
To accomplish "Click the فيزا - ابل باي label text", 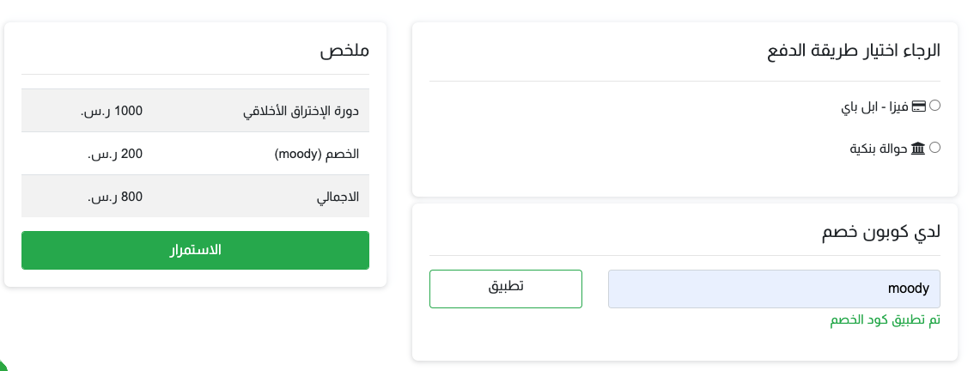I will click(874, 106).
